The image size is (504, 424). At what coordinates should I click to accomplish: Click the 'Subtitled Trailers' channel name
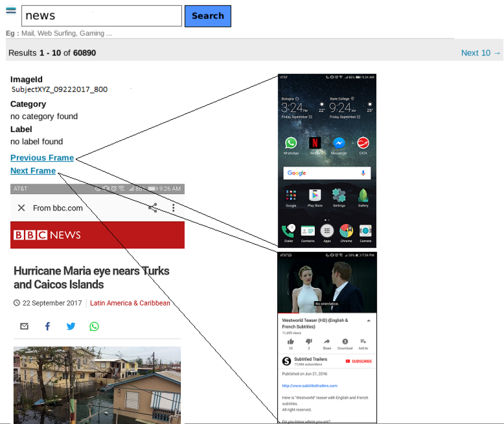click(x=311, y=359)
